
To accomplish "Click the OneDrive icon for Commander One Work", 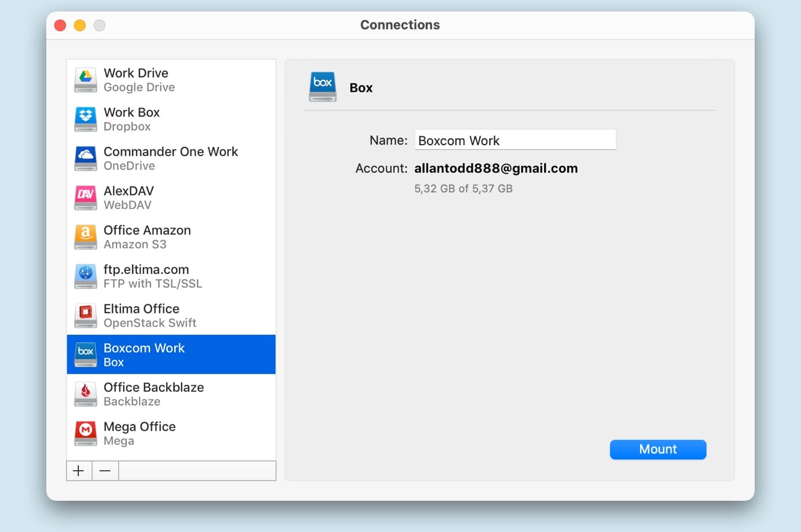I will [x=86, y=158].
